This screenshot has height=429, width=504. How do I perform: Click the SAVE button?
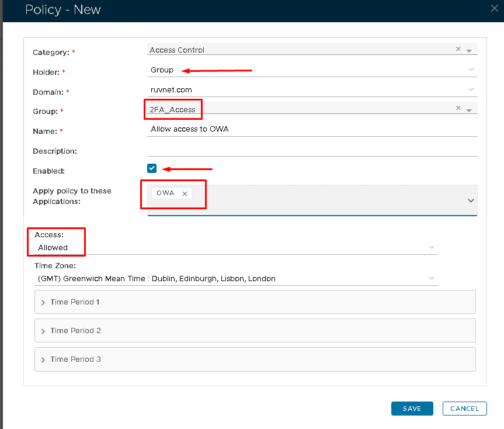(x=412, y=409)
